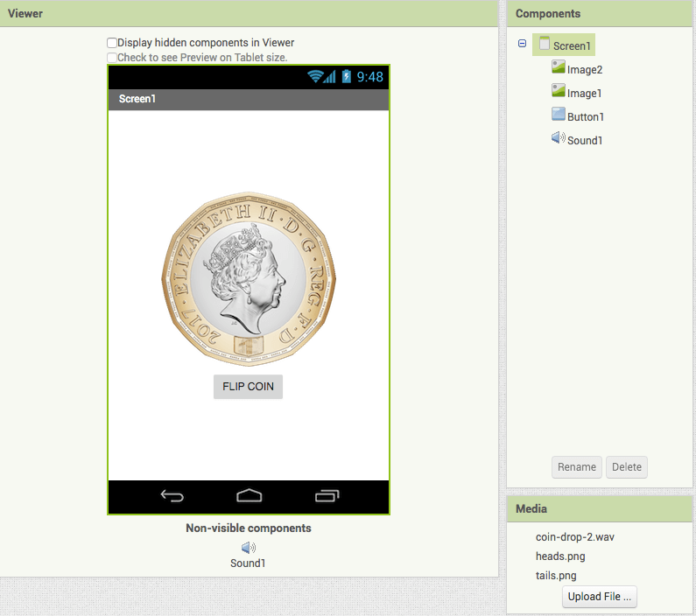Collapse the Screen1 component tree
Screen dimensions: 696x616
522,44
